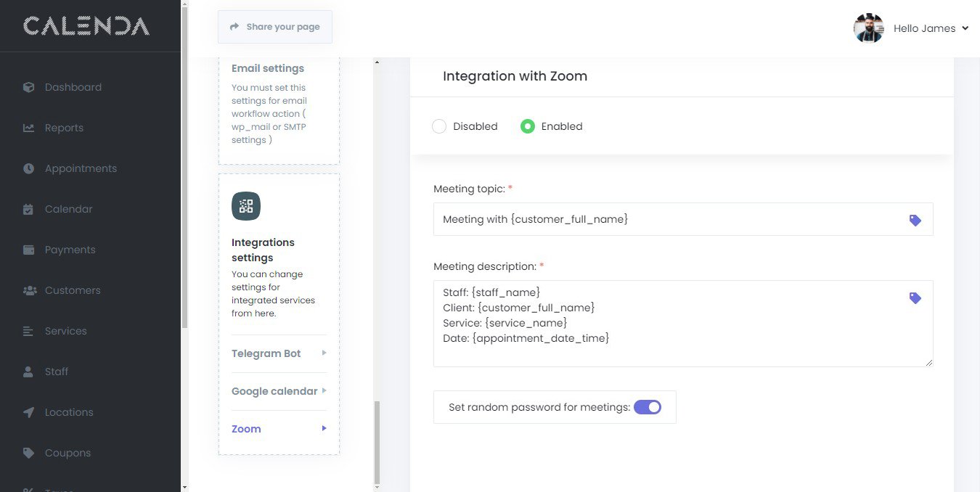
Task: Click into the Meeting topic field
Action: (x=668, y=219)
